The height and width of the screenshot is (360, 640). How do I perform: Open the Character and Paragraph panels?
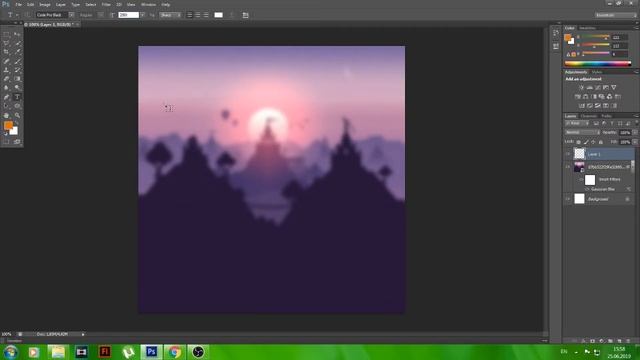coord(245,15)
